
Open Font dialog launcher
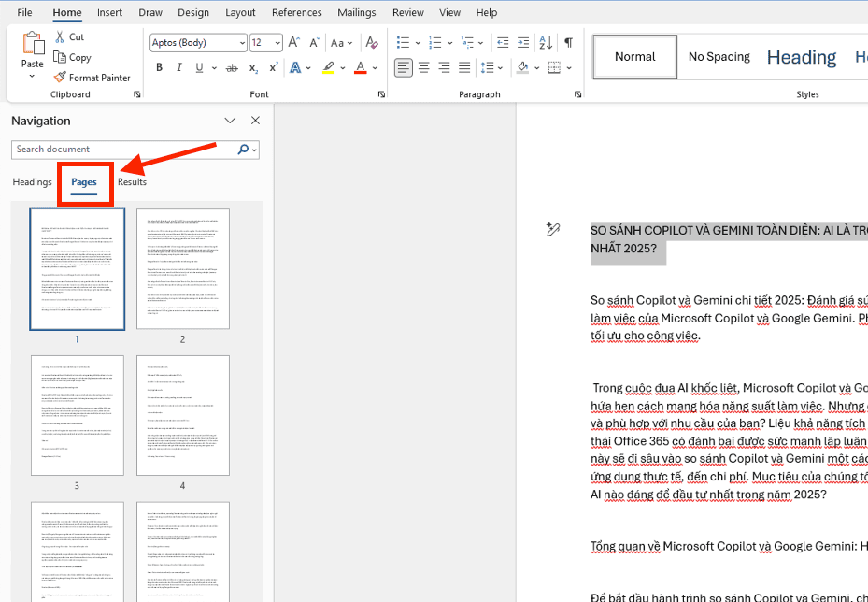(381, 94)
